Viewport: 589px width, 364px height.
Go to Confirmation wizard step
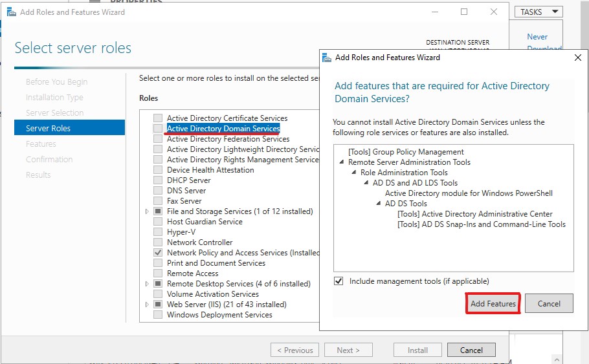[x=49, y=159]
